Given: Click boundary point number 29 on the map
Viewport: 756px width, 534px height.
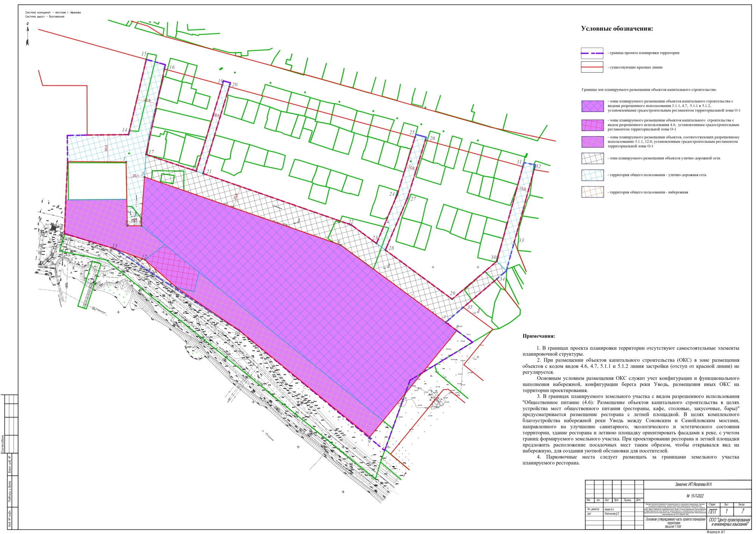Looking at the screenshot, I should click(452, 294).
